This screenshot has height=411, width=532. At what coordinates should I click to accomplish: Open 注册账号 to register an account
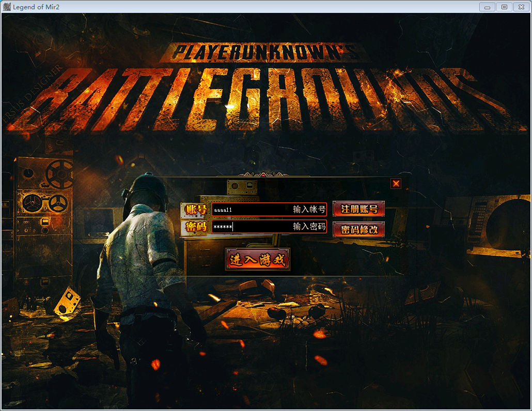[359, 209]
